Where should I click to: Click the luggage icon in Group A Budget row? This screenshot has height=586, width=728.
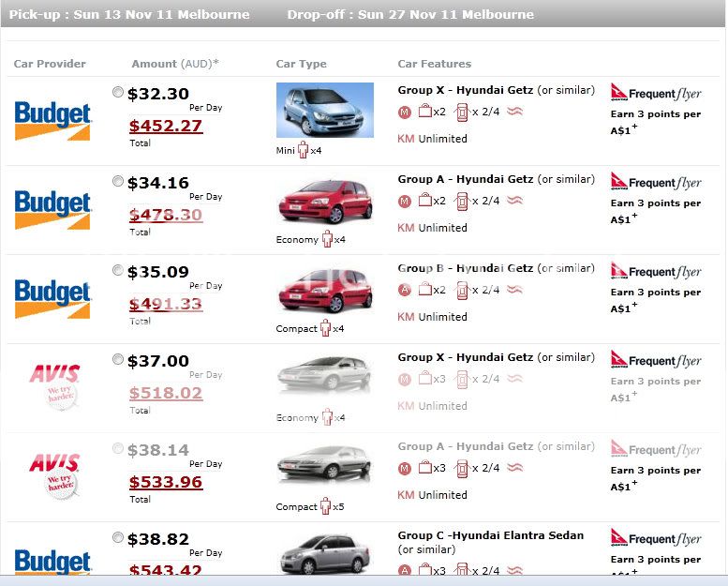point(424,201)
